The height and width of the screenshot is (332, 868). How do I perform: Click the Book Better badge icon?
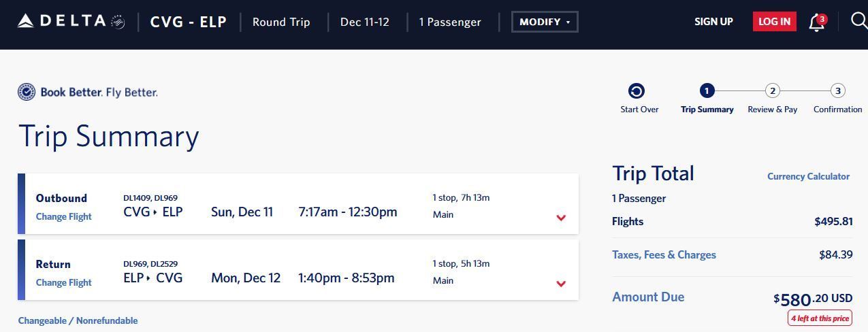point(27,92)
